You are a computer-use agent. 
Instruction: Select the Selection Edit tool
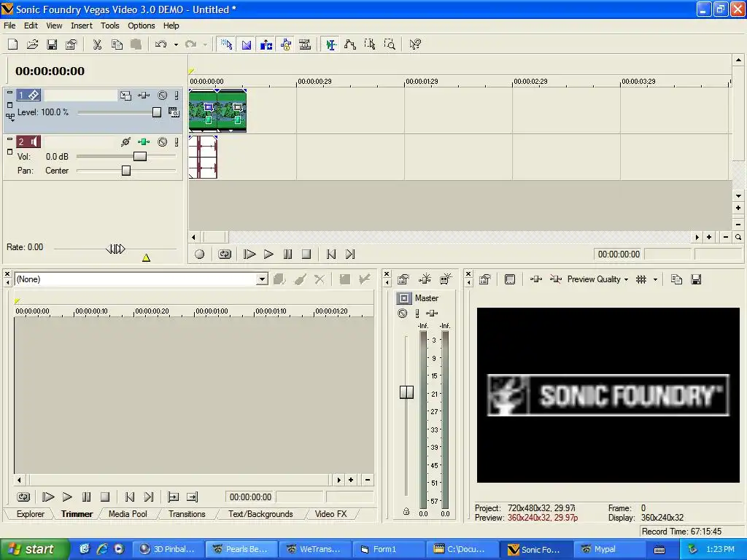[370, 44]
